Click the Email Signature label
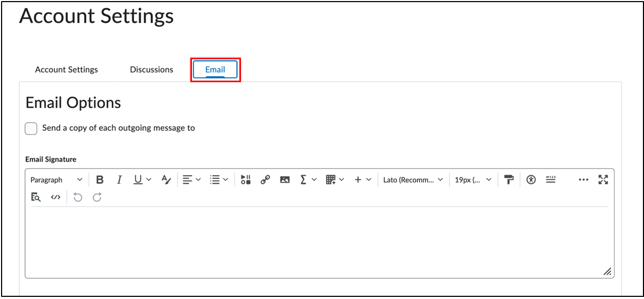644x299 pixels. coord(51,159)
